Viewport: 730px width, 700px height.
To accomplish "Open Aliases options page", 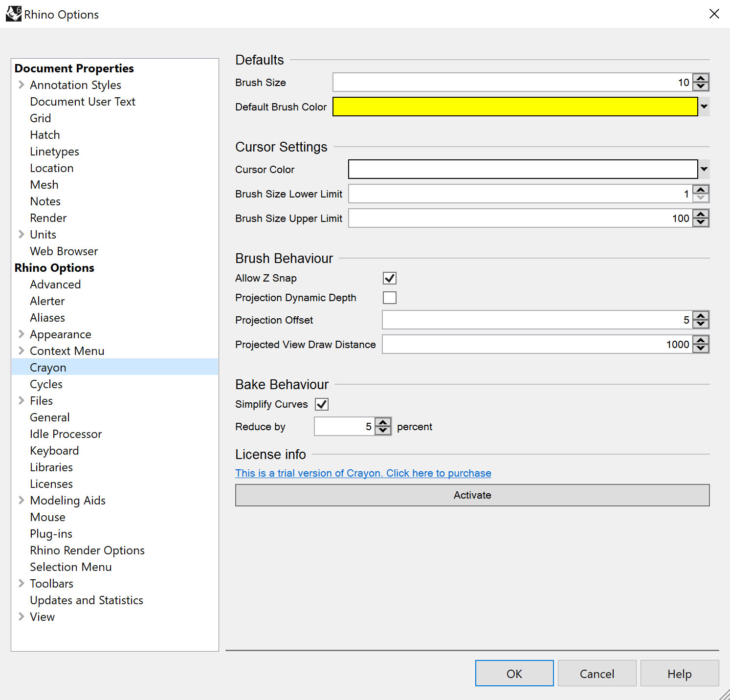I will pyautogui.click(x=47, y=318).
